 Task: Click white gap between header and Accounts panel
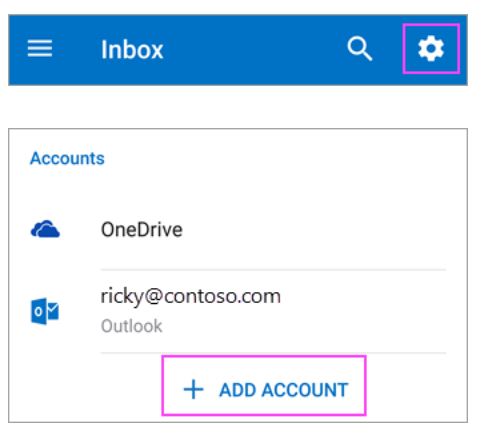(238, 107)
